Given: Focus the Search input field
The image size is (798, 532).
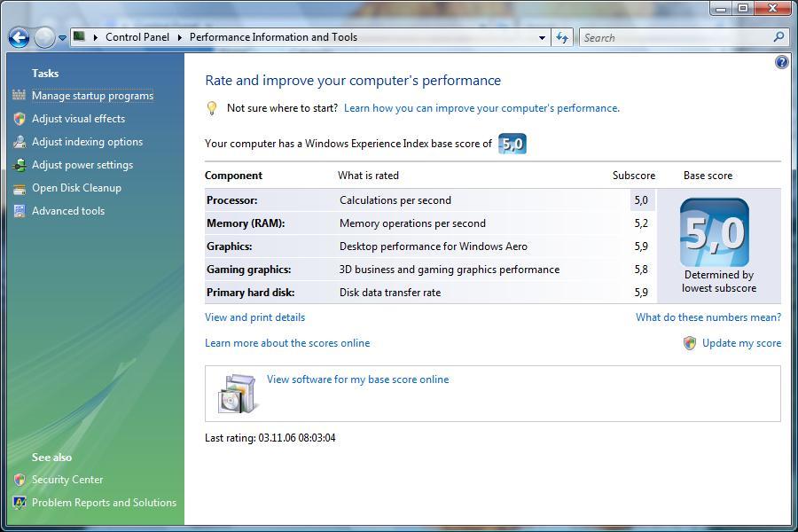Looking at the screenshot, I should point(676,37).
